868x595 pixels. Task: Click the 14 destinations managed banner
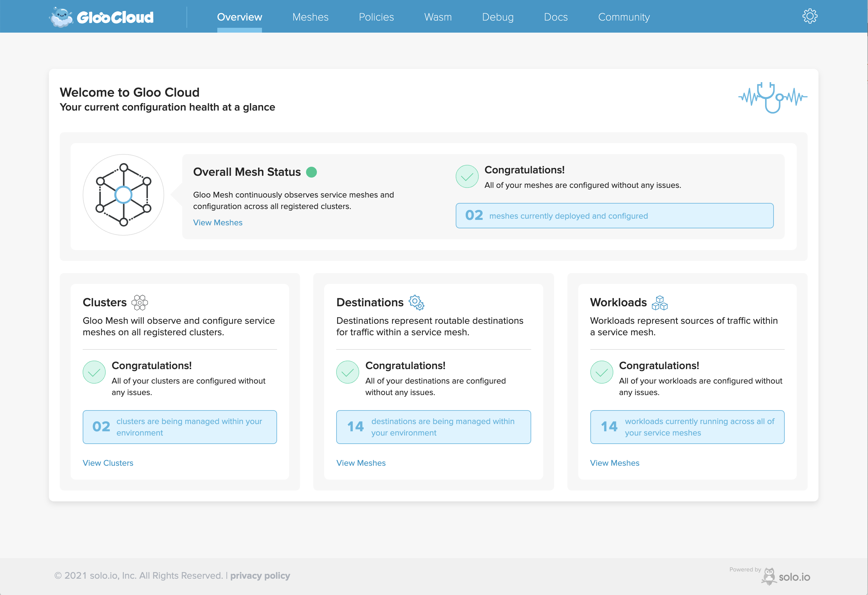433,427
